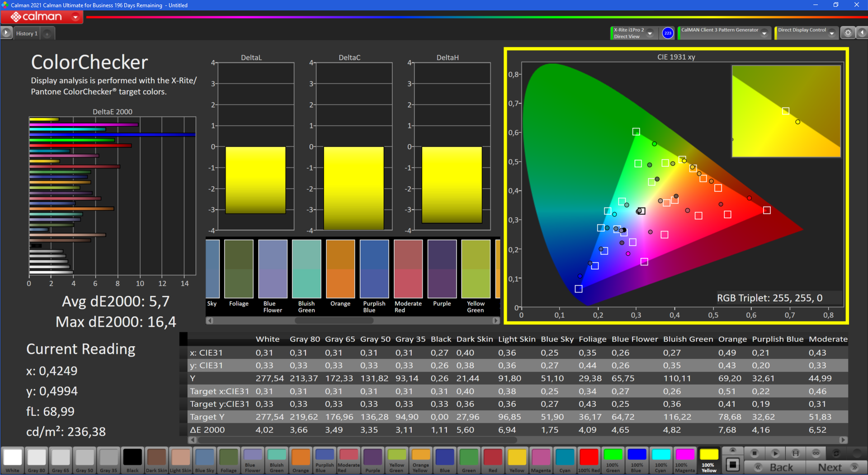Screen dimensions: 868x475
Task: Expand the up-arrow above the pattern window button
Action: (x=733, y=450)
